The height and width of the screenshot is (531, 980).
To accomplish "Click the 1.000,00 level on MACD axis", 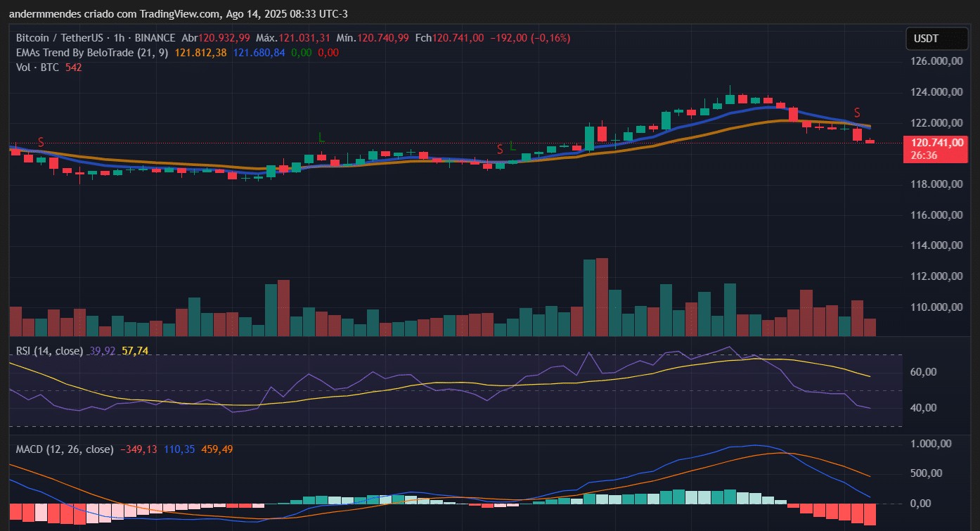I will [x=931, y=443].
